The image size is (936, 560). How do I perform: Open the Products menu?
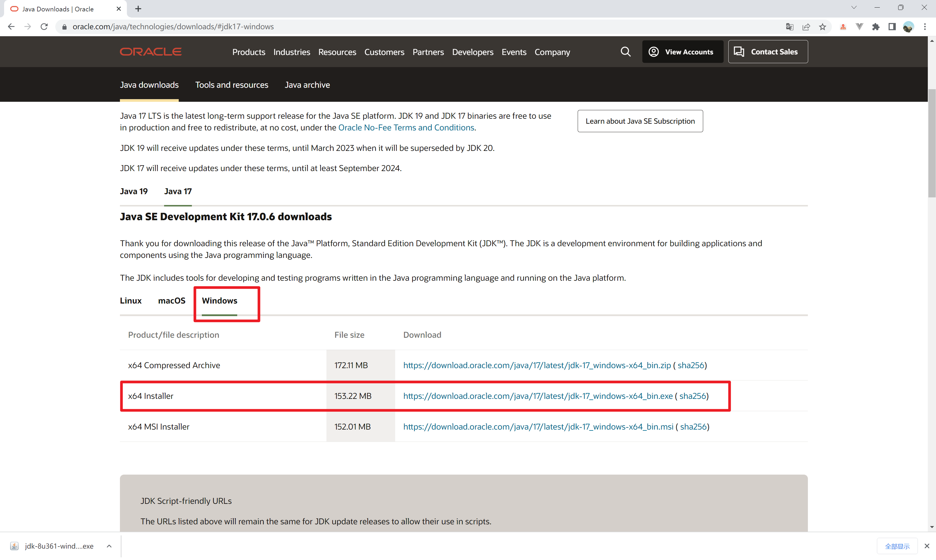[x=249, y=52]
